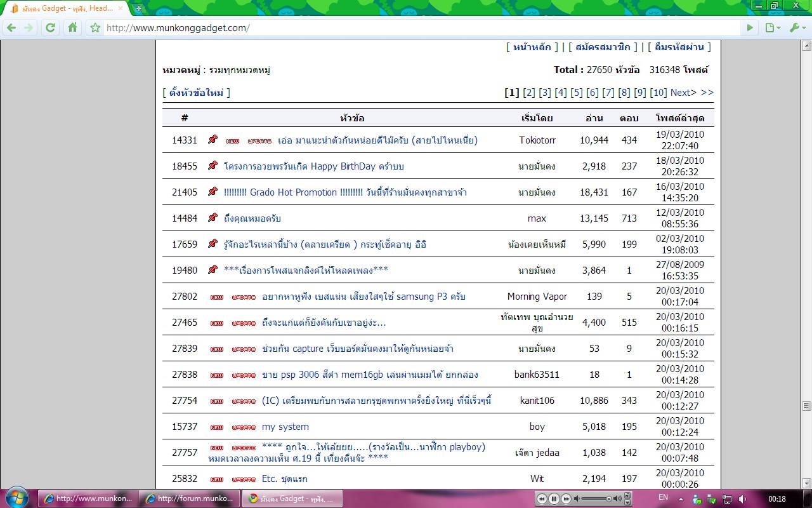Click the UPDATE badge on Etc. row
Image resolution: width=812 pixels, height=508 pixels.
(244, 479)
